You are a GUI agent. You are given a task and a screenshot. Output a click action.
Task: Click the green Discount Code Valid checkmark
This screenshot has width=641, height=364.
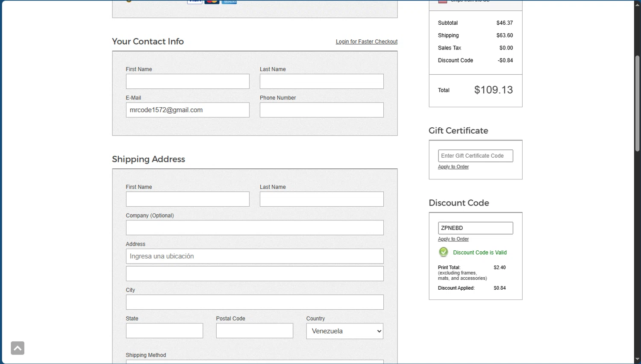tap(444, 252)
